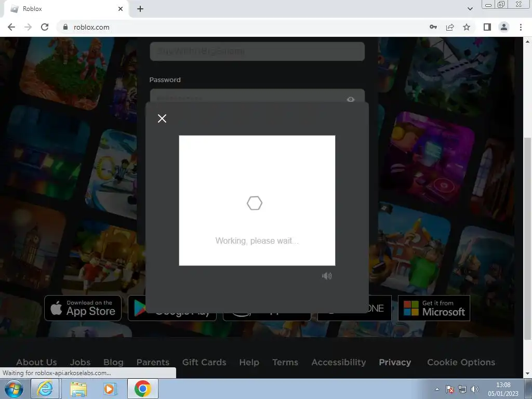Click the share page icon
This screenshot has width=532, height=399.
(450, 27)
